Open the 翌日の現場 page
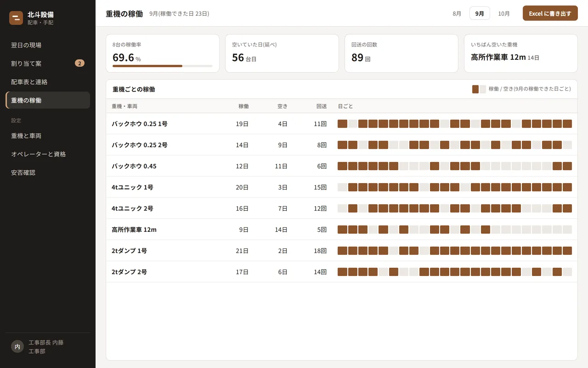This screenshot has height=368, width=588. click(48, 45)
